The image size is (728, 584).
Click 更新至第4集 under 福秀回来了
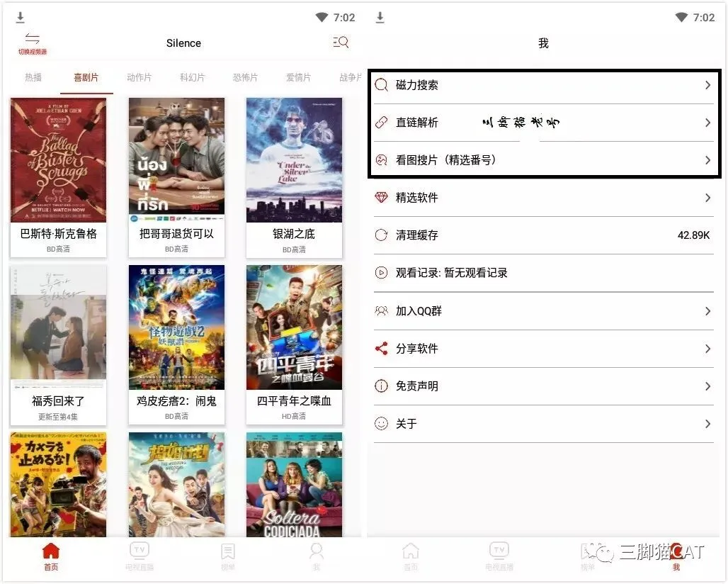click(58, 417)
